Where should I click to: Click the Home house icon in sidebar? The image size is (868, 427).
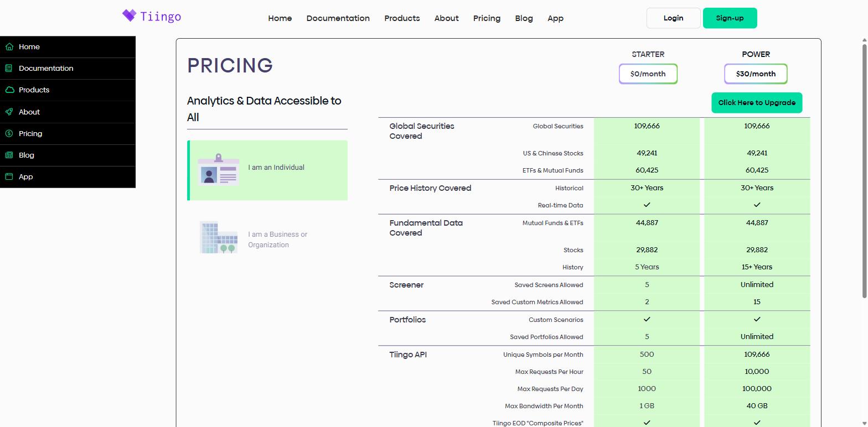point(9,47)
